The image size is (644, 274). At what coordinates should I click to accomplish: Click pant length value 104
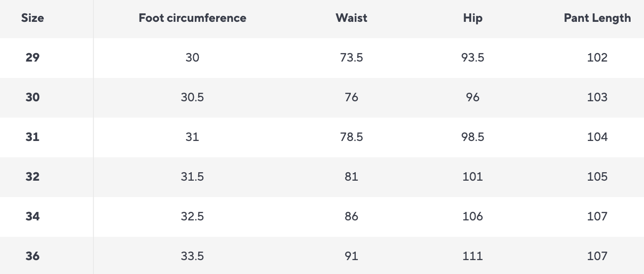597,137
